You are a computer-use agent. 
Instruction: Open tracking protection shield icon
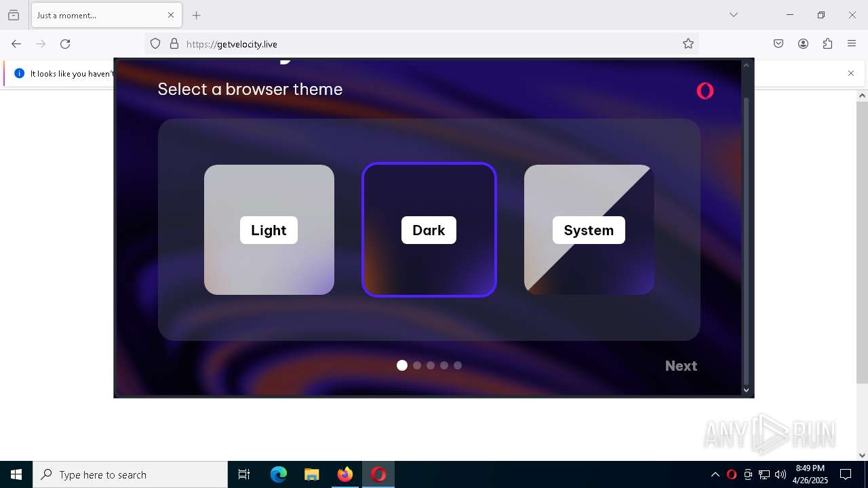(x=155, y=44)
